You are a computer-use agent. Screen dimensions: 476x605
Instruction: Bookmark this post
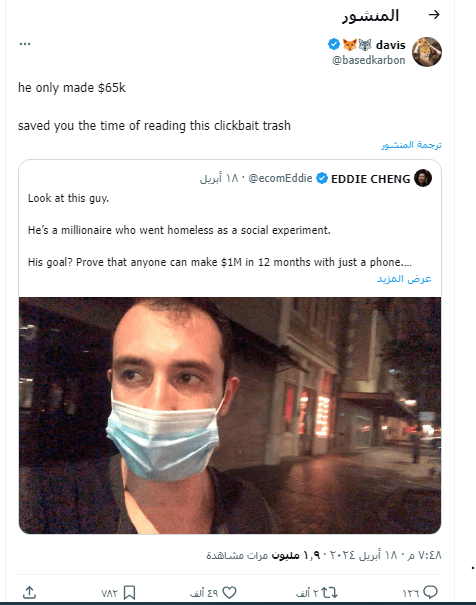tap(129, 593)
